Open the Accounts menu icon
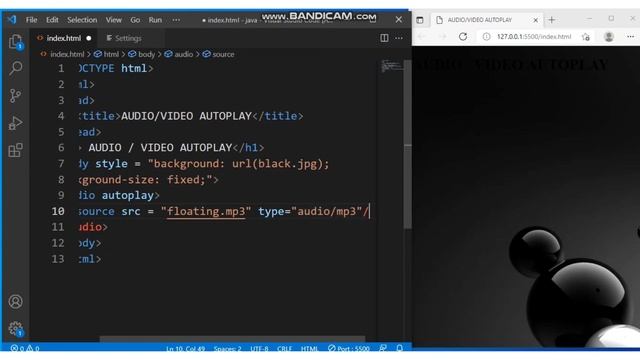The width and height of the screenshot is (640, 360). tap(16, 302)
